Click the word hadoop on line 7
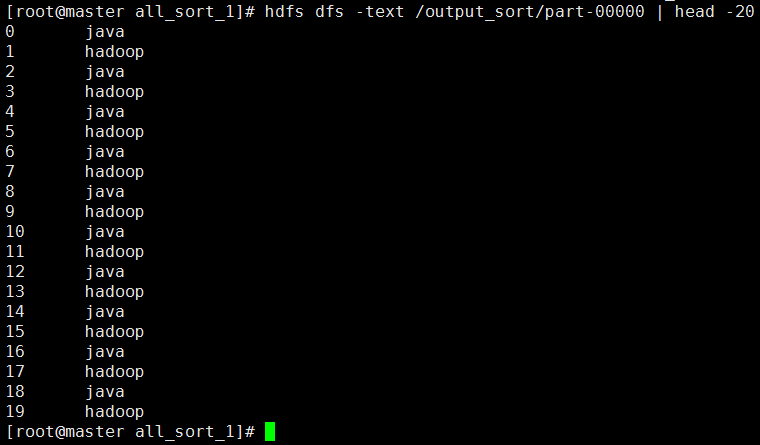 tap(114, 172)
